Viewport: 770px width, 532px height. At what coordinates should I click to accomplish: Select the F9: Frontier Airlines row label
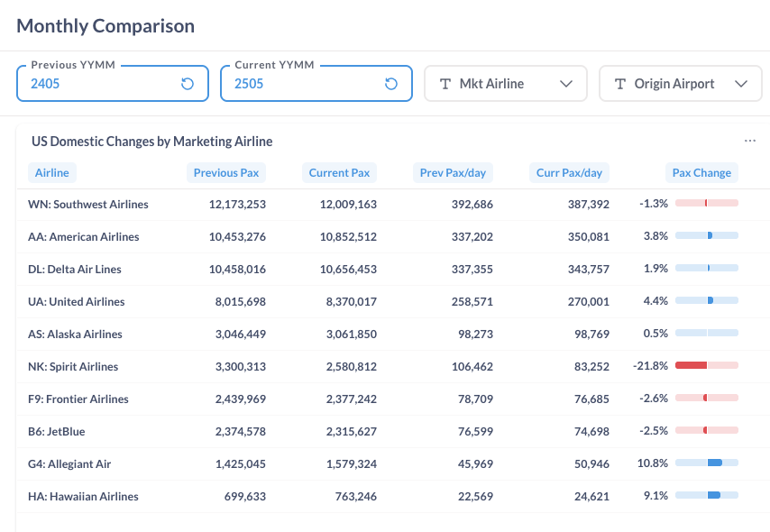[78, 399]
